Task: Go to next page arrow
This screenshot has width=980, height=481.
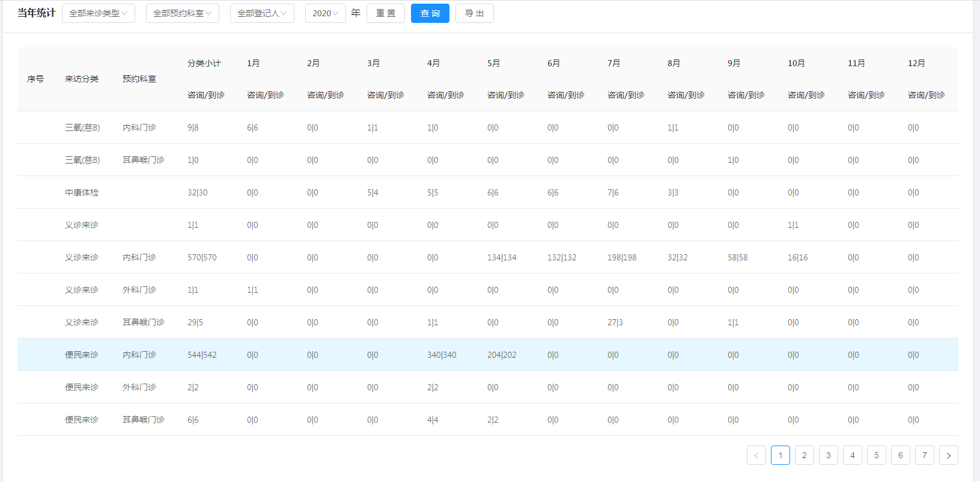Action: pos(949,455)
